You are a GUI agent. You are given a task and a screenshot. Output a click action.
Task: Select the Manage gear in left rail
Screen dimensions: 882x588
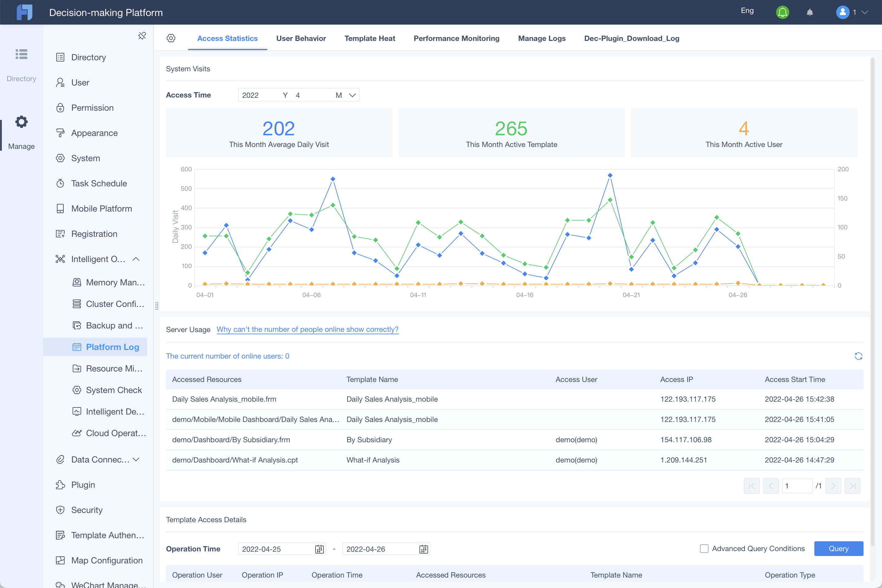coord(22,121)
